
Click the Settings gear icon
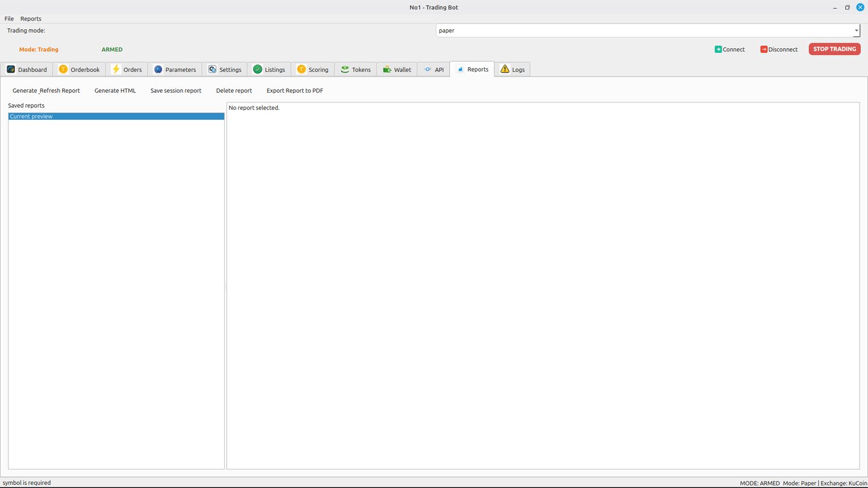coord(212,69)
